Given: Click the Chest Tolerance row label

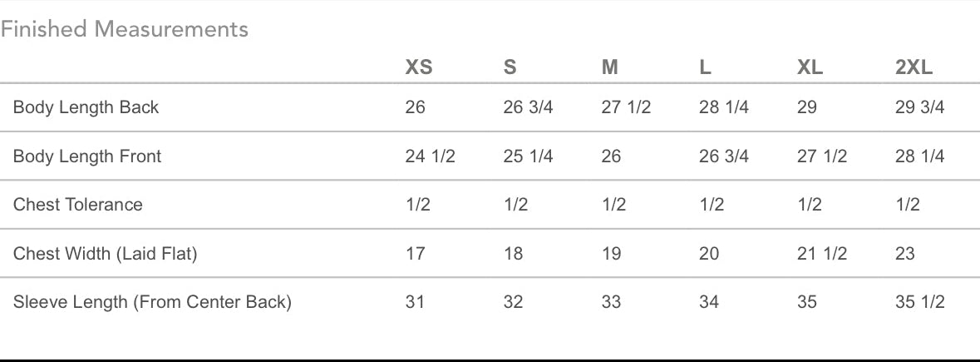Looking at the screenshot, I should coord(78,205).
